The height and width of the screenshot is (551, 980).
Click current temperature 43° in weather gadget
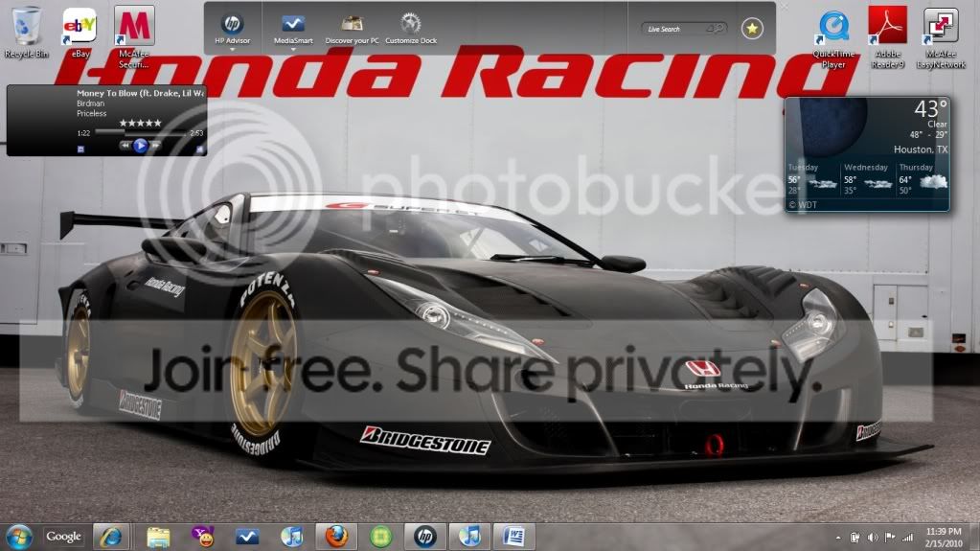[930, 109]
